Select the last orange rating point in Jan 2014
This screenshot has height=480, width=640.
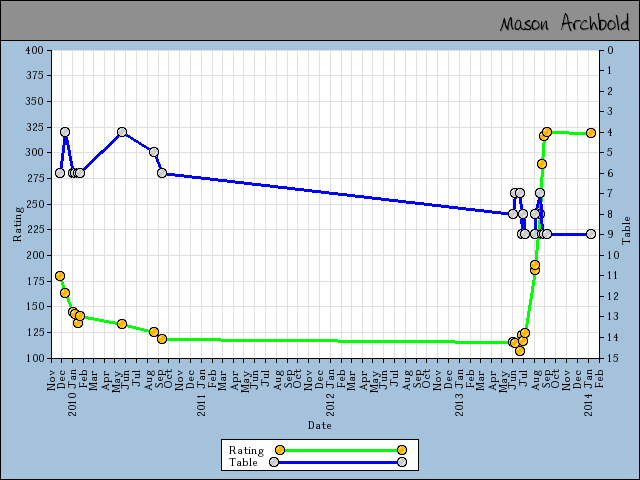click(x=591, y=133)
